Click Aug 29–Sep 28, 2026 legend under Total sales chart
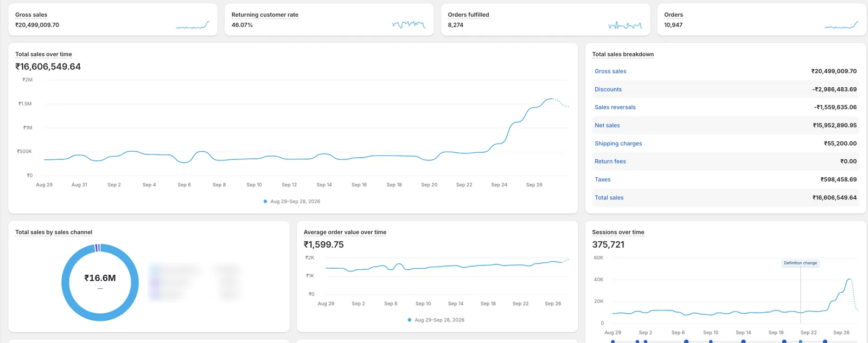The image size is (868, 343). pos(295,202)
